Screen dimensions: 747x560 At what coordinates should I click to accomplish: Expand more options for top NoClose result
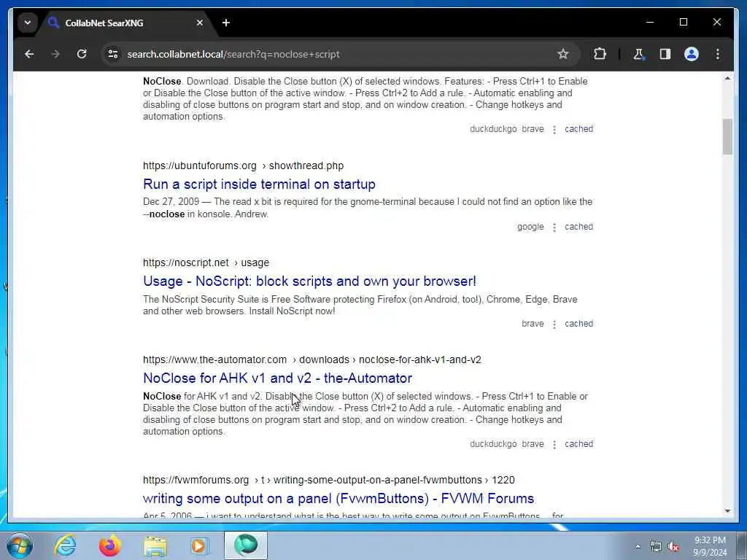(554, 130)
